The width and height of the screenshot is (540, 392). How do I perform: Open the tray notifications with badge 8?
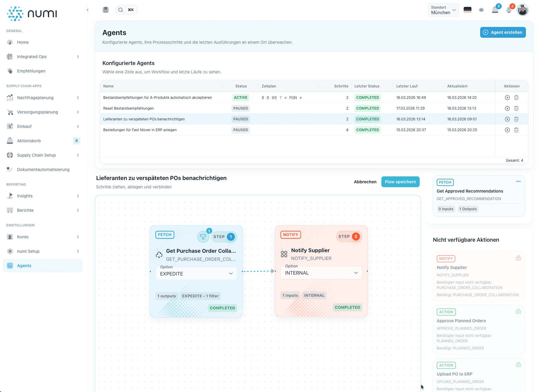(495, 10)
